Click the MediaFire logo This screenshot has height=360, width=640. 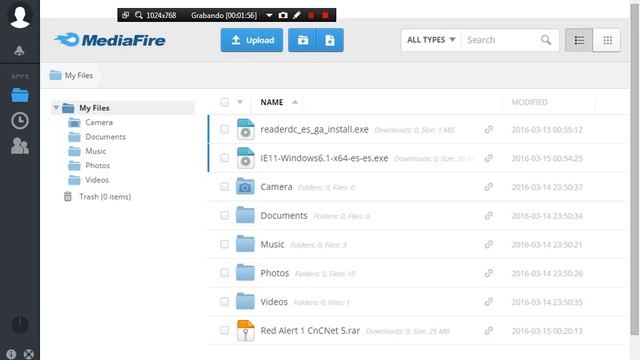[109, 40]
